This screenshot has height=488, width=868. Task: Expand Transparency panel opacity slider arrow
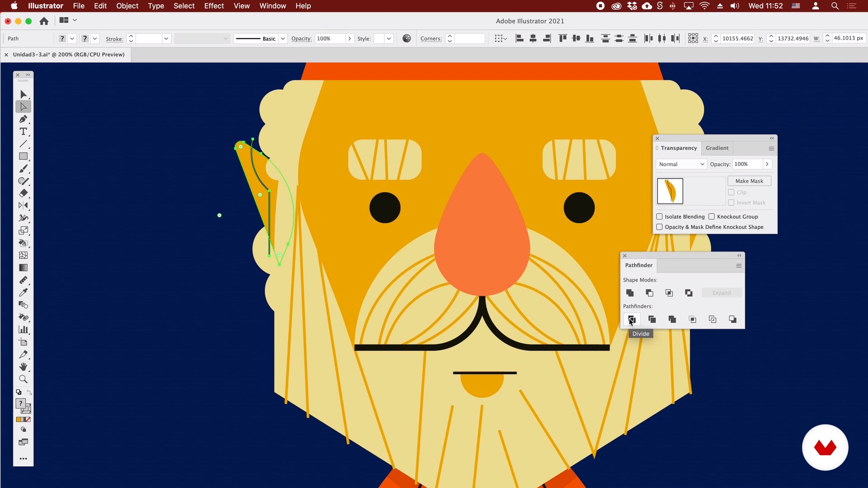[x=767, y=164]
